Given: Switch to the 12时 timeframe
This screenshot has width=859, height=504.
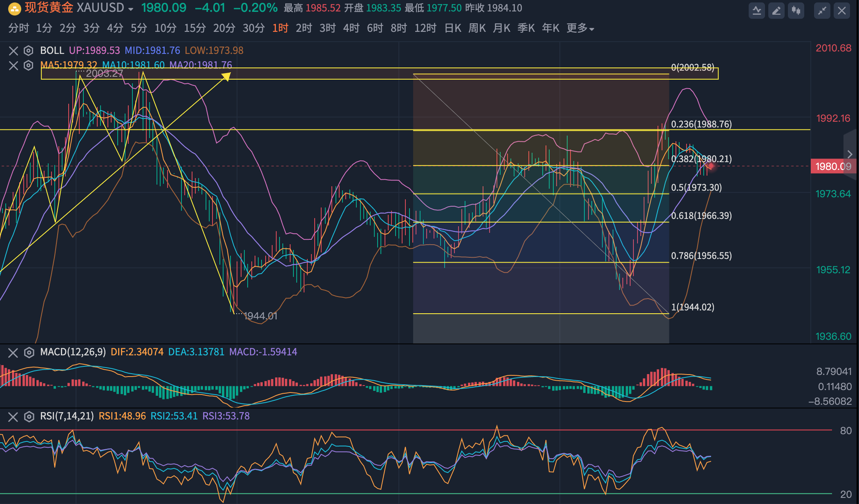Looking at the screenshot, I should click(x=425, y=28).
